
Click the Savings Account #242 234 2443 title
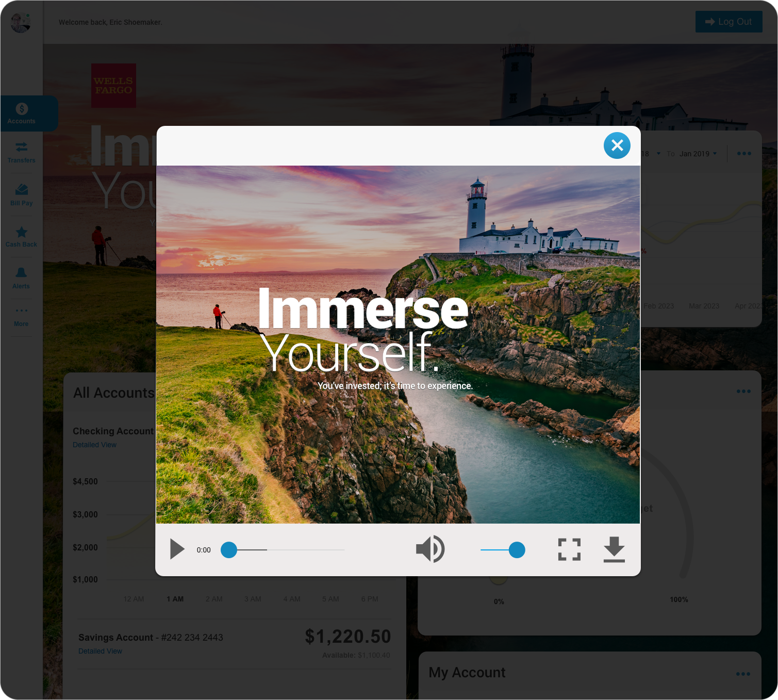[151, 638]
